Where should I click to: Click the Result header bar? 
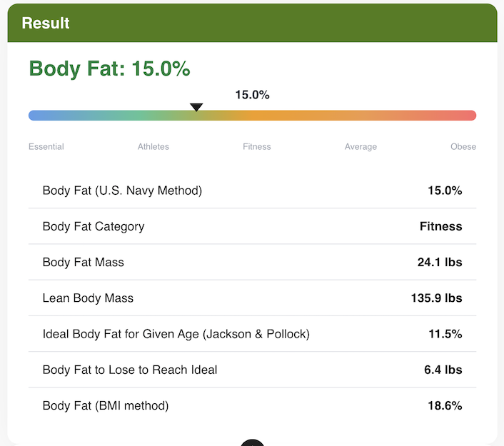(x=252, y=23)
